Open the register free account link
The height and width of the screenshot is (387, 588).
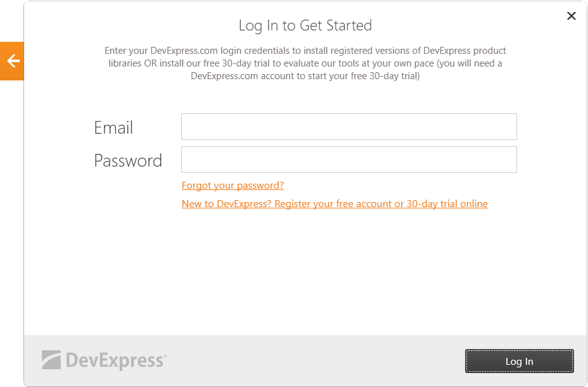point(335,204)
